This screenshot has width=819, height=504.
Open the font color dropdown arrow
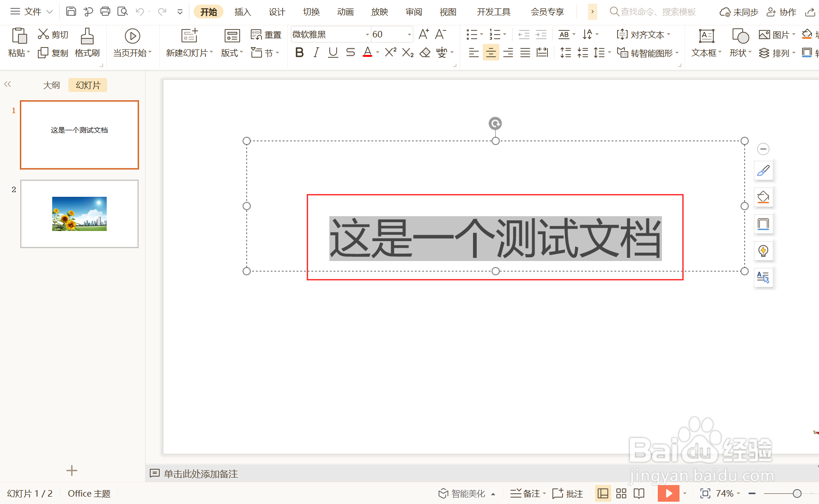377,53
